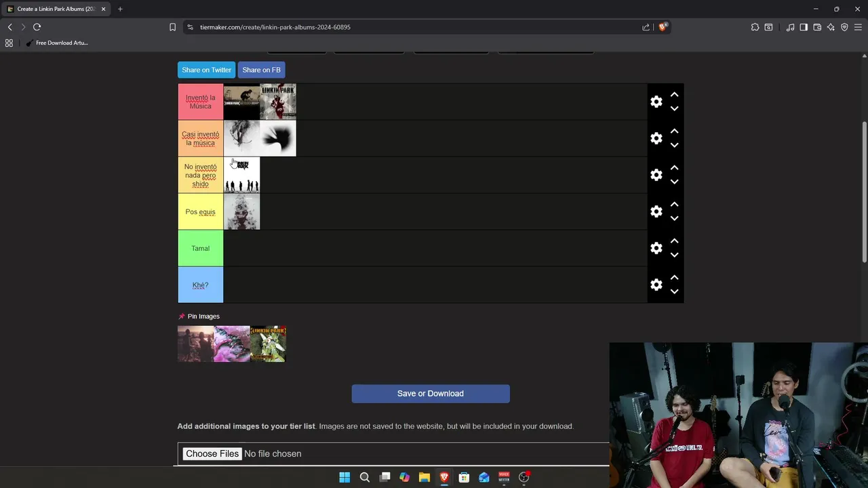Select album cover in 'Pos equis' row
This screenshot has width=868, height=488.
(x=241, y=211)
